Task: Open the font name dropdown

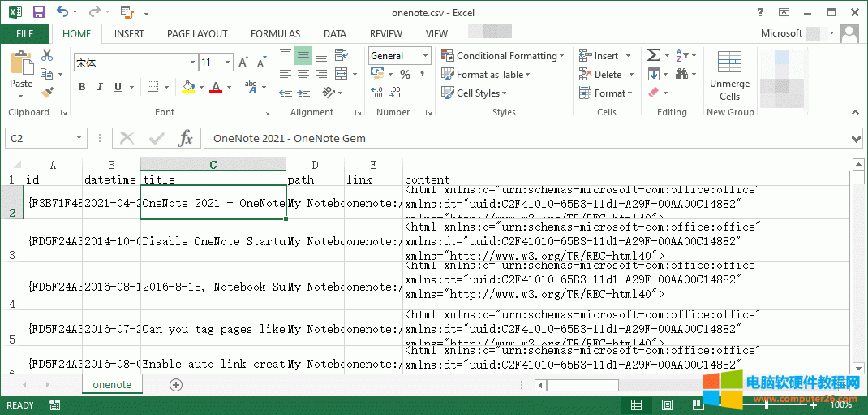Action: pos(191,63)
